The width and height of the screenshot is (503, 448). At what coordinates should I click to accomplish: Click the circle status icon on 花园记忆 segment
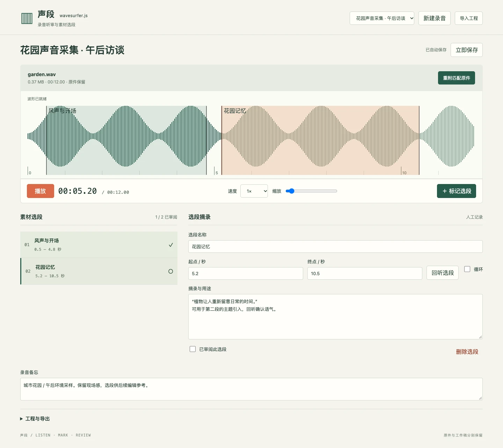point(171,271)
